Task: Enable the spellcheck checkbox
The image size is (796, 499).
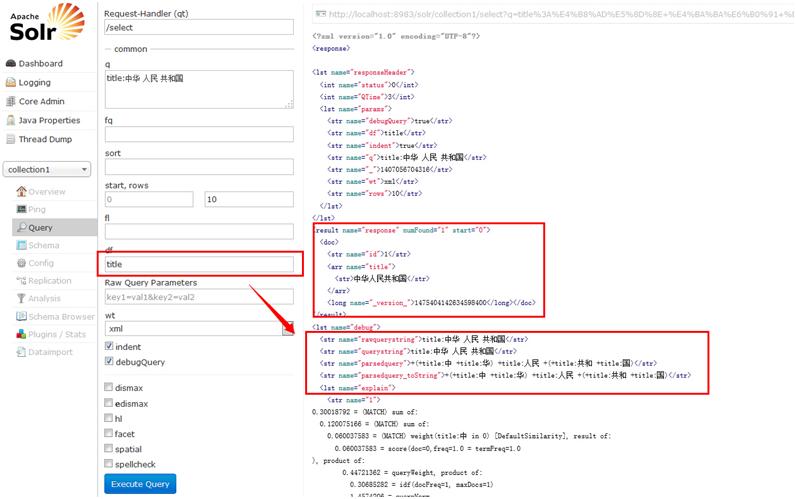Action: pos(109,464)
